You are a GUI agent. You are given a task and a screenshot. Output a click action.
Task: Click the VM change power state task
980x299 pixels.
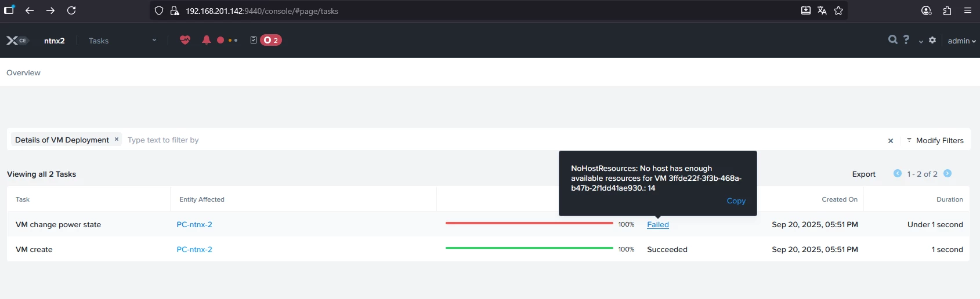tap(58, 224)
